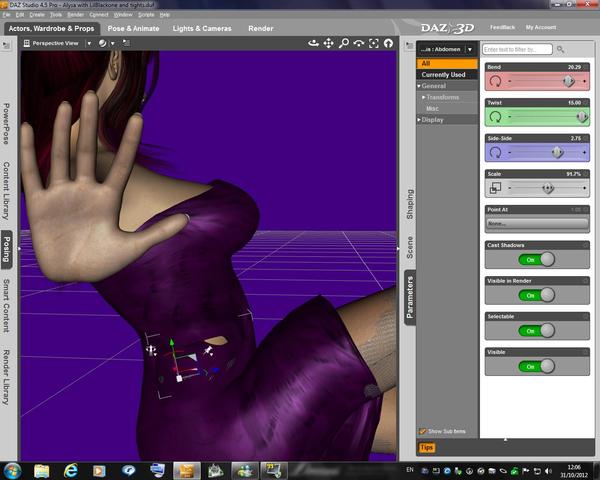Click the gear icon on the Bend slider header
The height and width of the screenshot is (480, 600).
click(585, 67)
